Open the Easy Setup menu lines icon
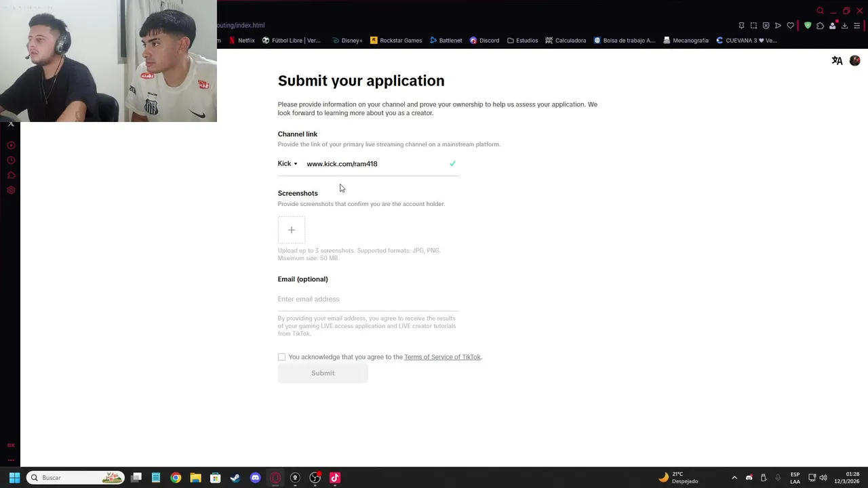 point(856,26)
